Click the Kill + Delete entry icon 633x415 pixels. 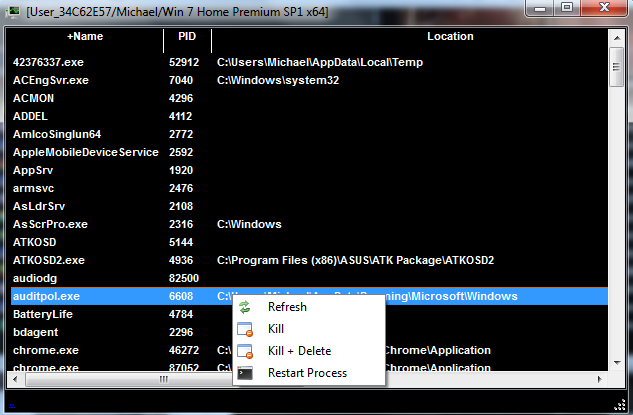[245, 351]
